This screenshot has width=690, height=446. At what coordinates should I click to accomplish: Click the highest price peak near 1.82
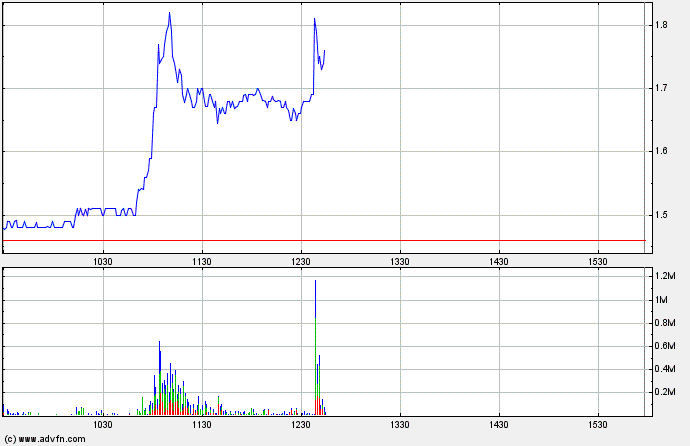(x=170, y=14)
